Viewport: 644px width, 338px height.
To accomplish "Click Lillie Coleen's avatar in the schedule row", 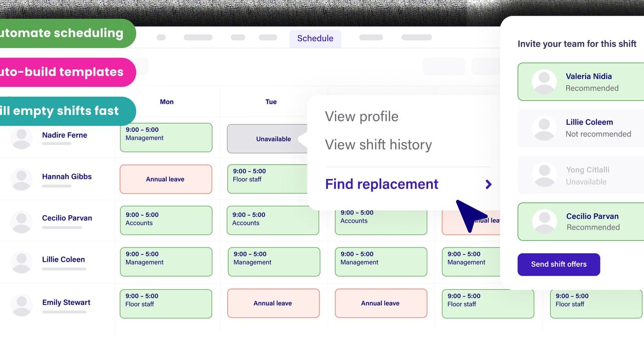I will click(x=21, y=263).
